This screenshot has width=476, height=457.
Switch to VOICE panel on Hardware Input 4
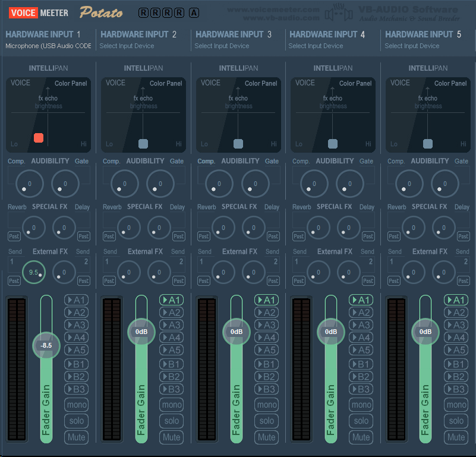click(305, 83)
